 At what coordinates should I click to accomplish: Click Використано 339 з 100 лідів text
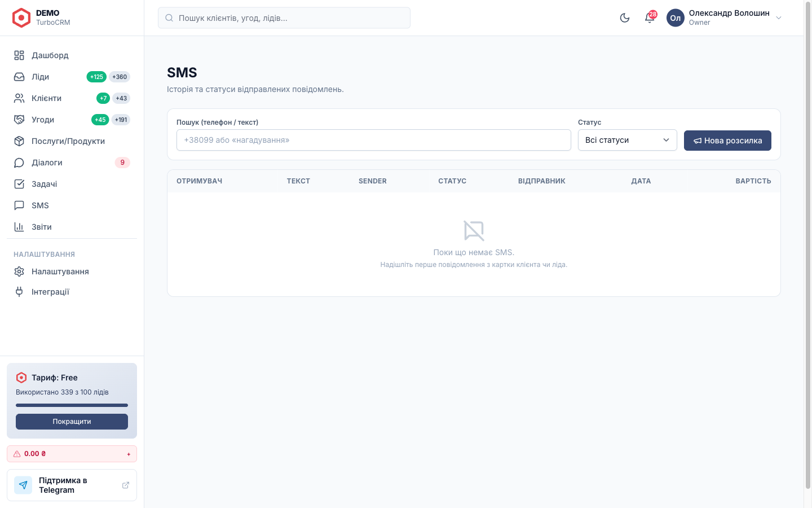(x=62, y=392)
